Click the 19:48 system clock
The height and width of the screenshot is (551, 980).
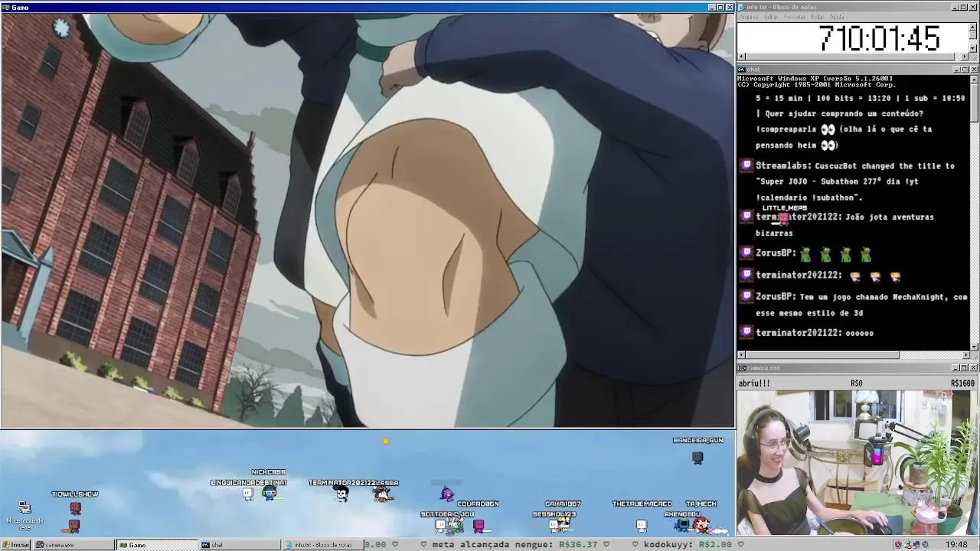point(955,545)
